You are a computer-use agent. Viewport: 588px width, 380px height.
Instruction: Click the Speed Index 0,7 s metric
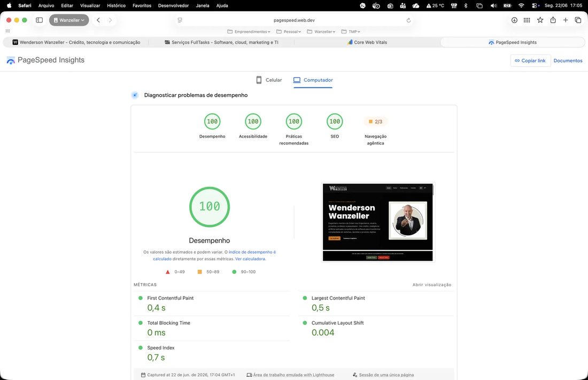point(212,353)
